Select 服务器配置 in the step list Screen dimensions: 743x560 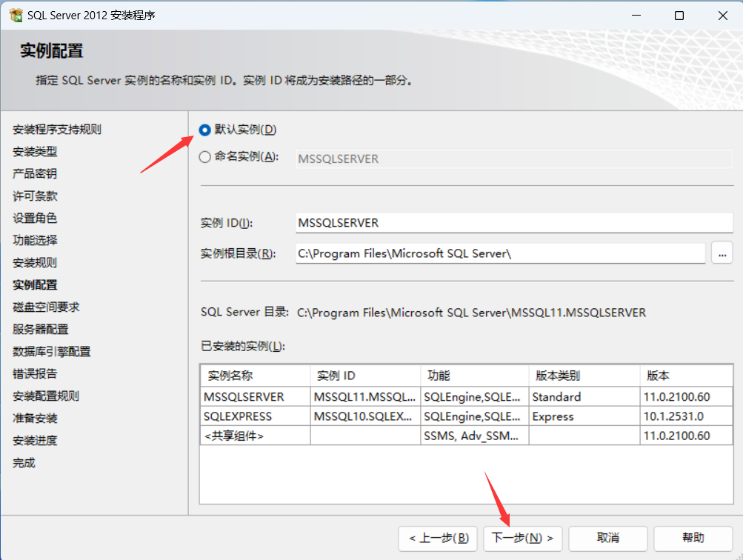point(40,330)
